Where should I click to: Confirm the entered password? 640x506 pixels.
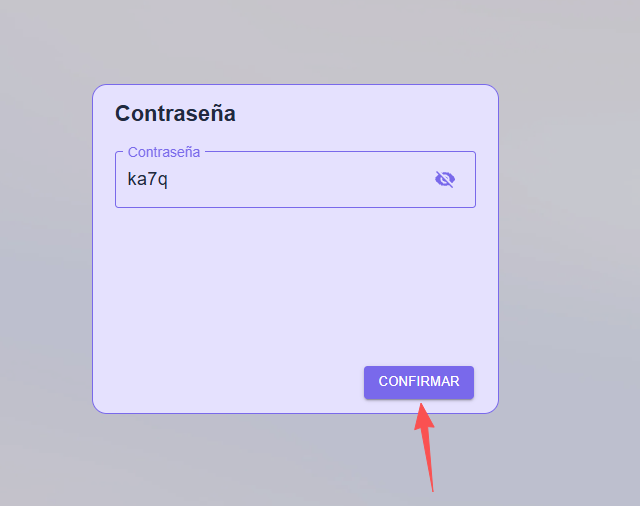[x=419, y=382]
